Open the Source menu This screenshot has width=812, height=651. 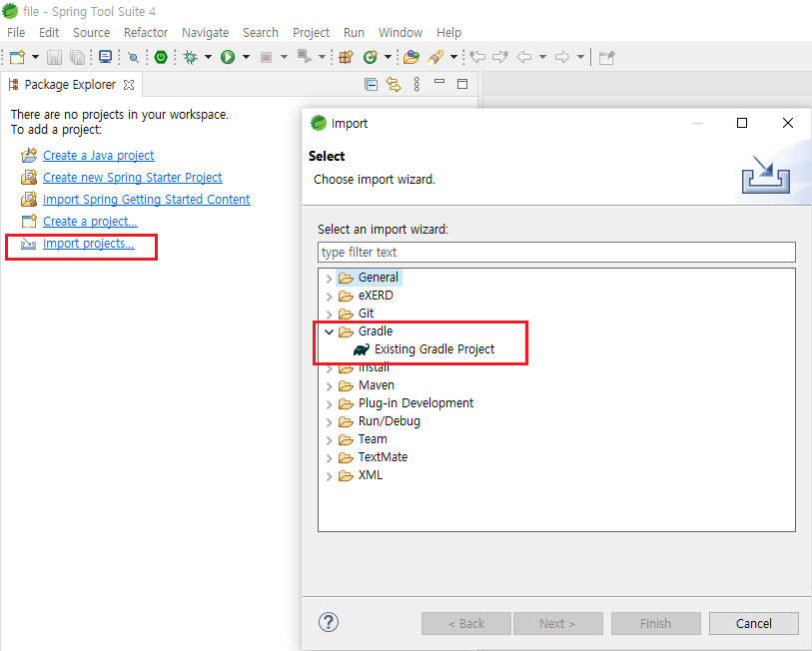91,33
